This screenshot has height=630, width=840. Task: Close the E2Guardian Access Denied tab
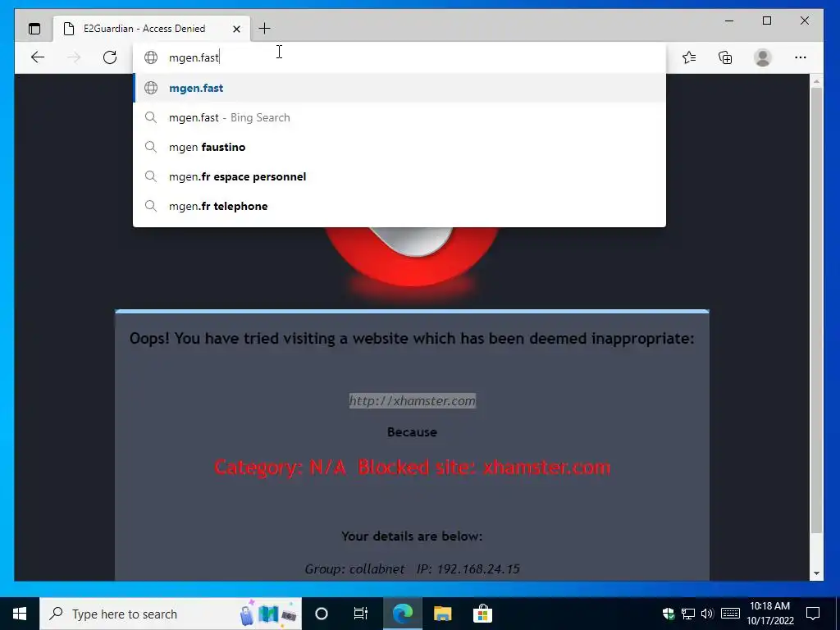click(x=236, y=29)
